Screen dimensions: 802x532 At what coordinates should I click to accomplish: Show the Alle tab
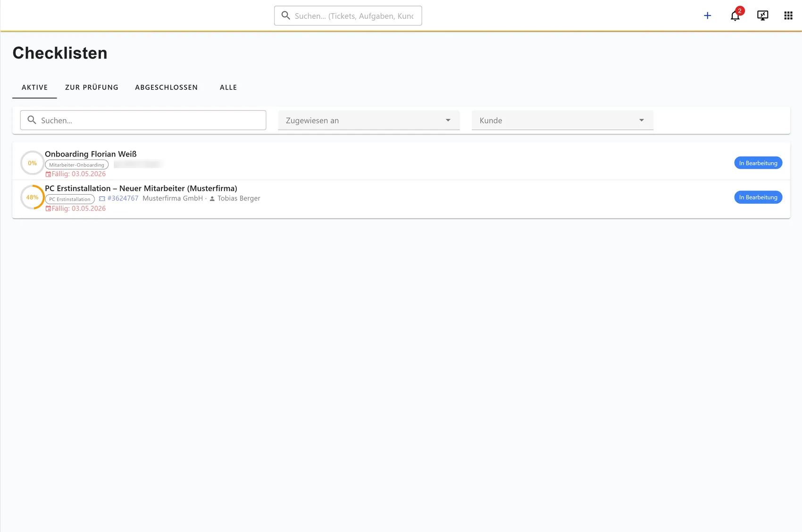[228, 87]
